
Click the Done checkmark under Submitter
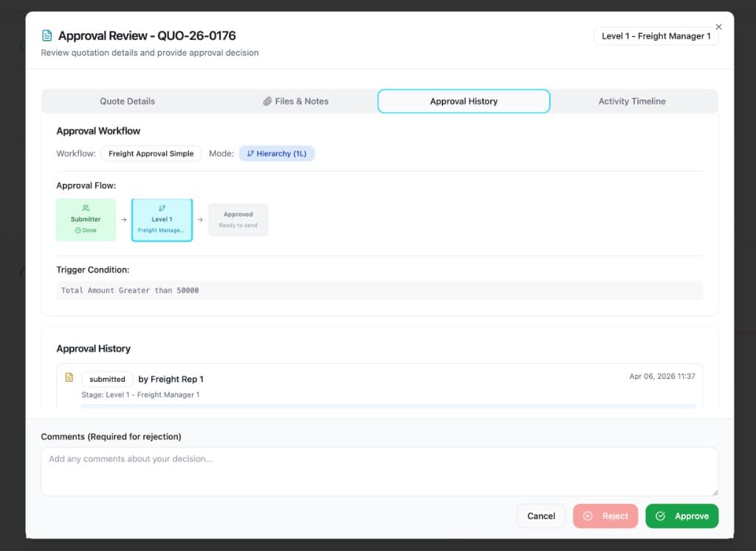[x=78, y=230]
